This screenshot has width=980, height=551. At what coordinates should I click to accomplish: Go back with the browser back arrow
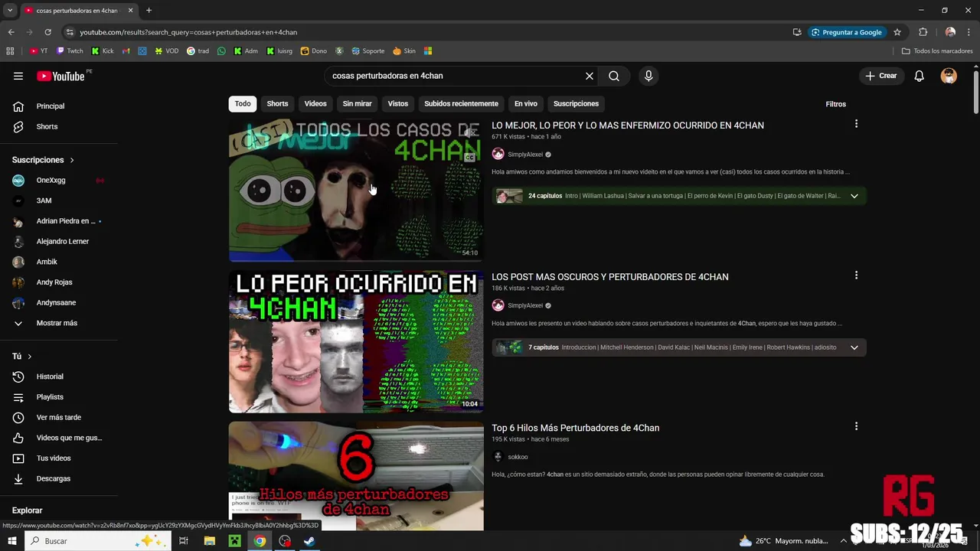point(11,32)
